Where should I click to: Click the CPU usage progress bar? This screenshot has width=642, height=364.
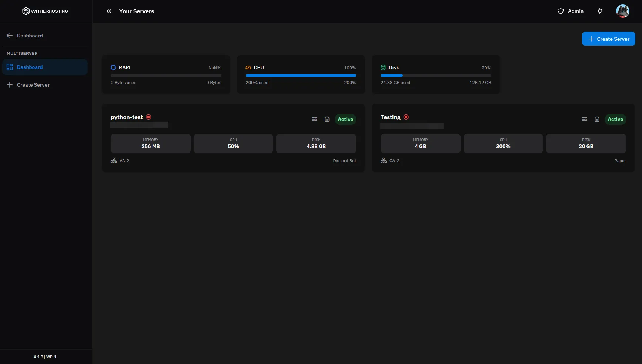(301, 76)
